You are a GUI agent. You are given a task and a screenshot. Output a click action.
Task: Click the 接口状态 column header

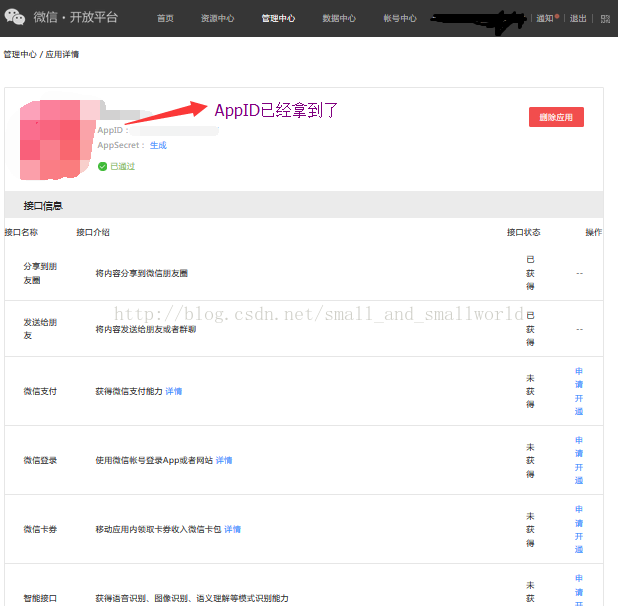523,232
